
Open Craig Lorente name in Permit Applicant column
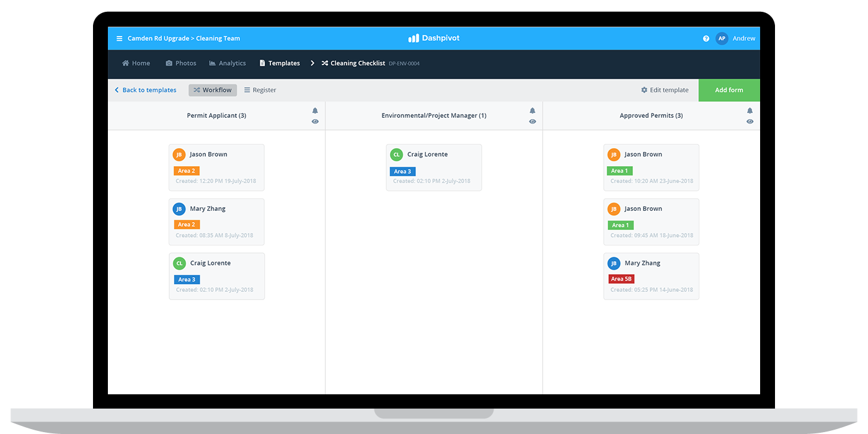coord(210,263)
